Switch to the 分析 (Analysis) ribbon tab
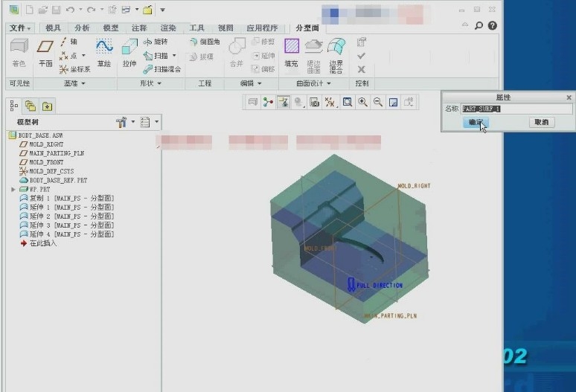 point(82,28)
